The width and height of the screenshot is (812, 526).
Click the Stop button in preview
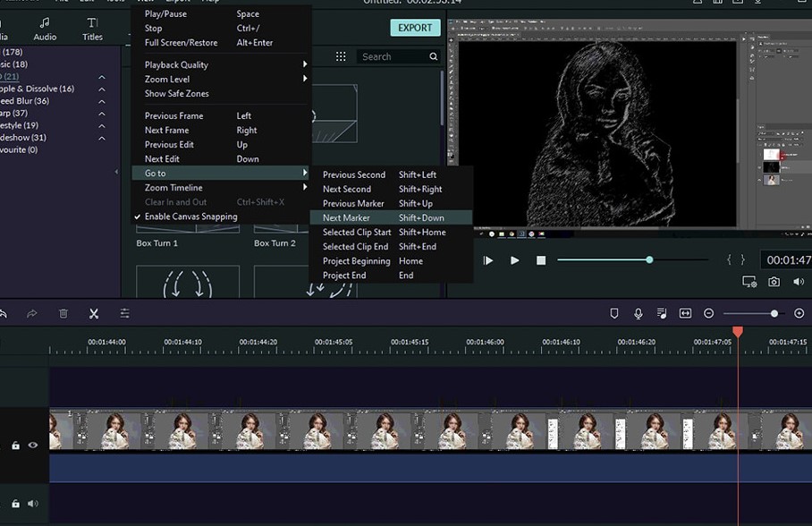tap(541, 260)
